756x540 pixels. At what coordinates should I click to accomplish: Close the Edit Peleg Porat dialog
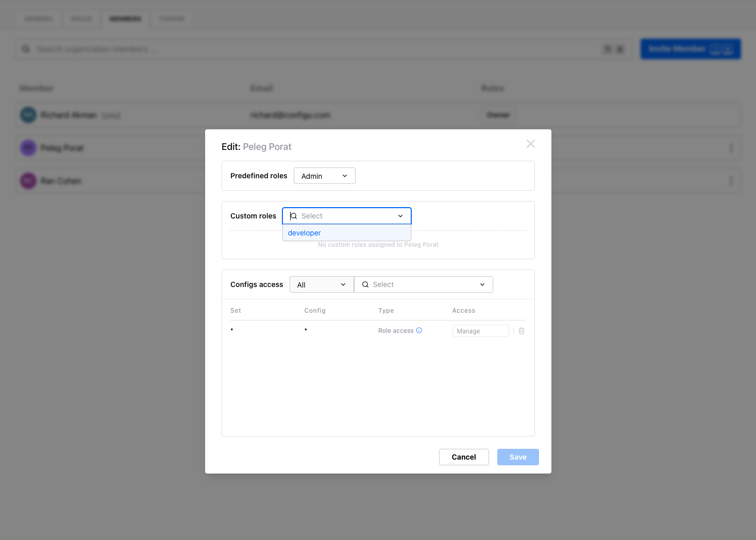tap(530, 144)
